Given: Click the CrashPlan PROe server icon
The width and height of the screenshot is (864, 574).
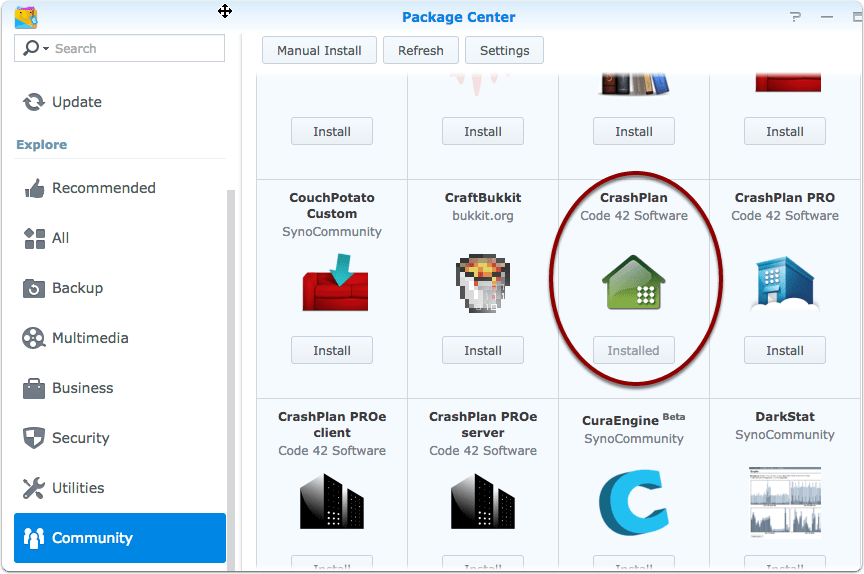Looking at the screenshot, I should click(483, 501).
